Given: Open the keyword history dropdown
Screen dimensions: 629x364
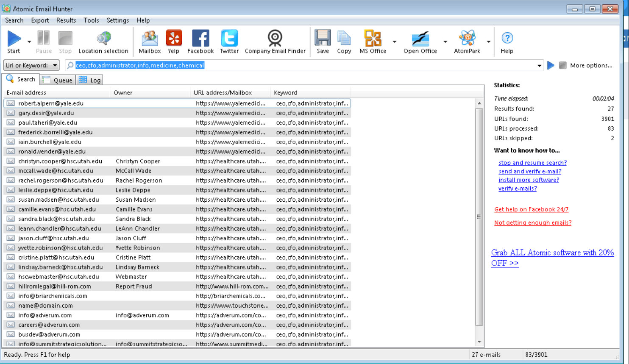Looking at the screenshot, I should click(539, 65).
